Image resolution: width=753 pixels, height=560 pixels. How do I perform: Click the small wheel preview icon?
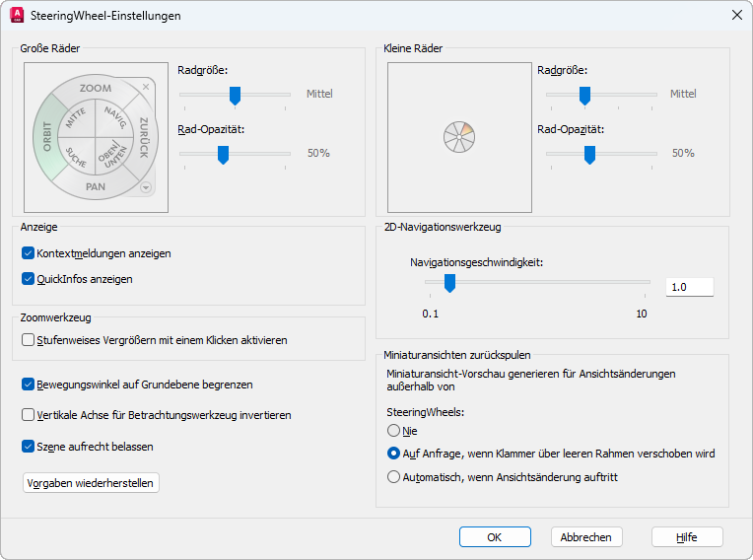[459, 137]
